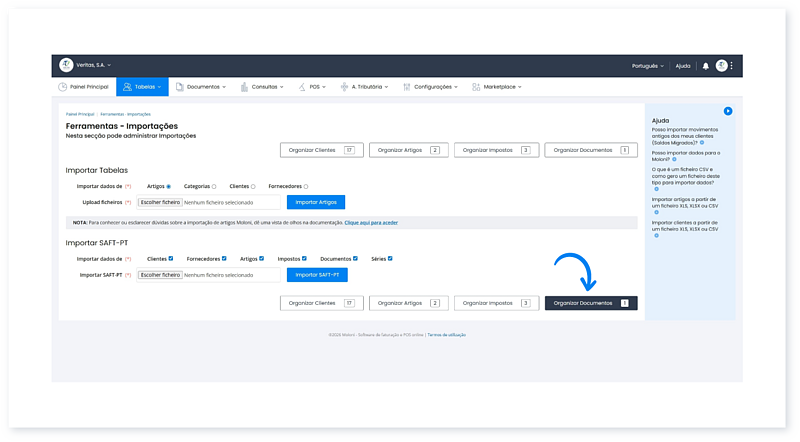800x442 pixels.
Task: Click the Configurações gear icon
Action: (x=406, y=87)
